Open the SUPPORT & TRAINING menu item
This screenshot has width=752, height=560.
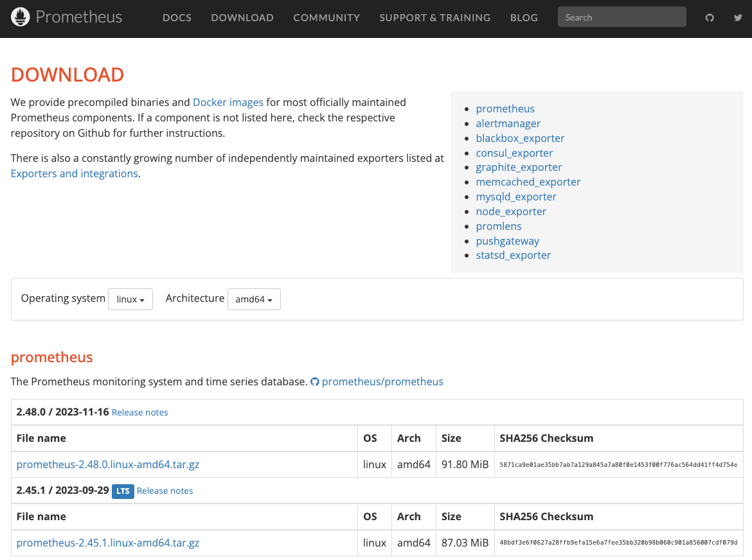(x=435, y=18)
